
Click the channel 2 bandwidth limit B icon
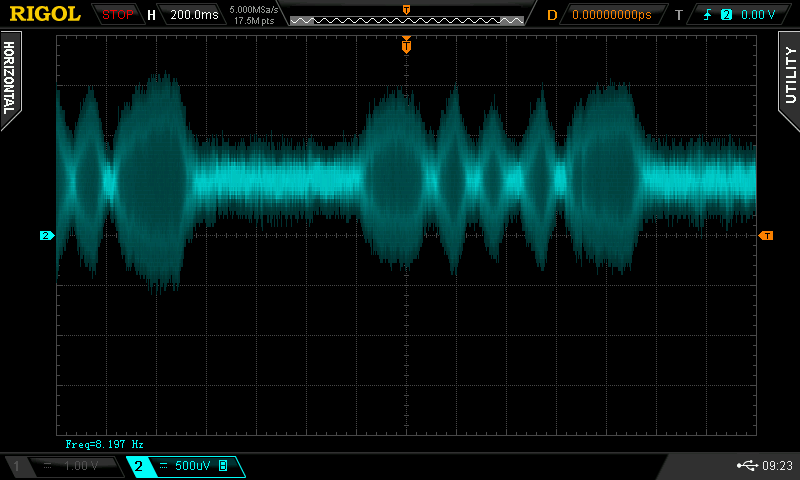click(223, 466)
